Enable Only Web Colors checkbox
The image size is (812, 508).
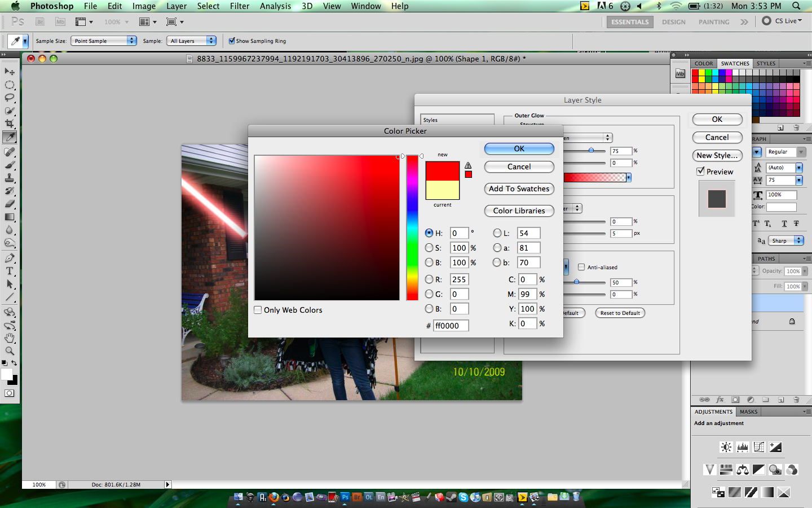(258, 310)
